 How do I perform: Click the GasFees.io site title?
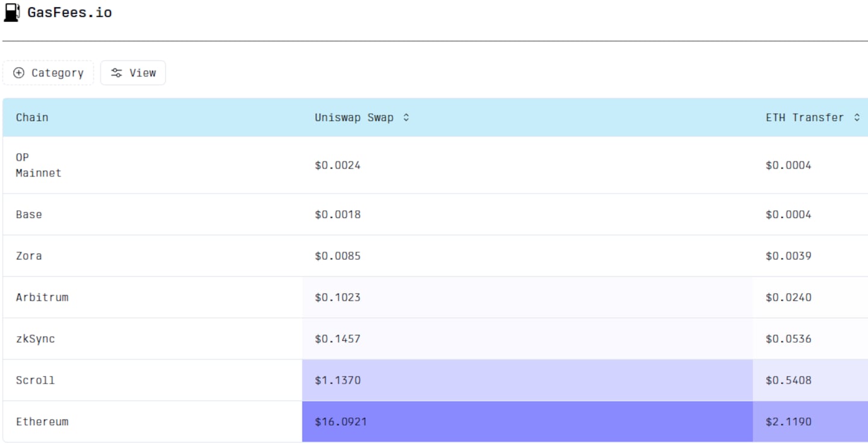[x=69, y=12]
